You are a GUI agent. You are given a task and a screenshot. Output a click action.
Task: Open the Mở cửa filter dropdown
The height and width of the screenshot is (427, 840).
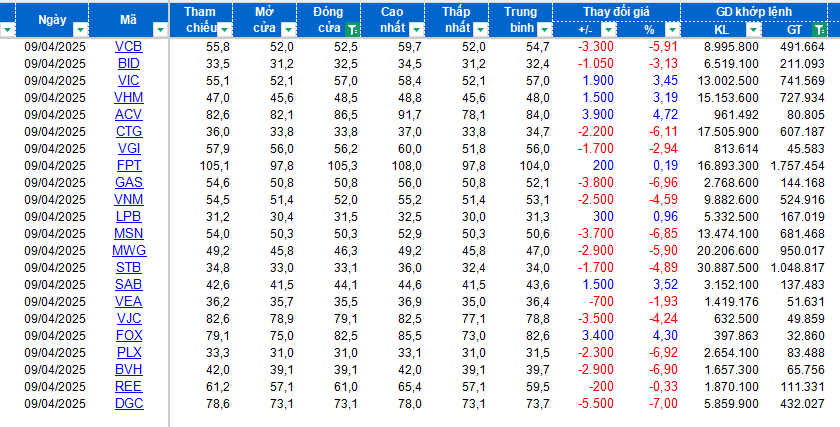tap(289, 29)
